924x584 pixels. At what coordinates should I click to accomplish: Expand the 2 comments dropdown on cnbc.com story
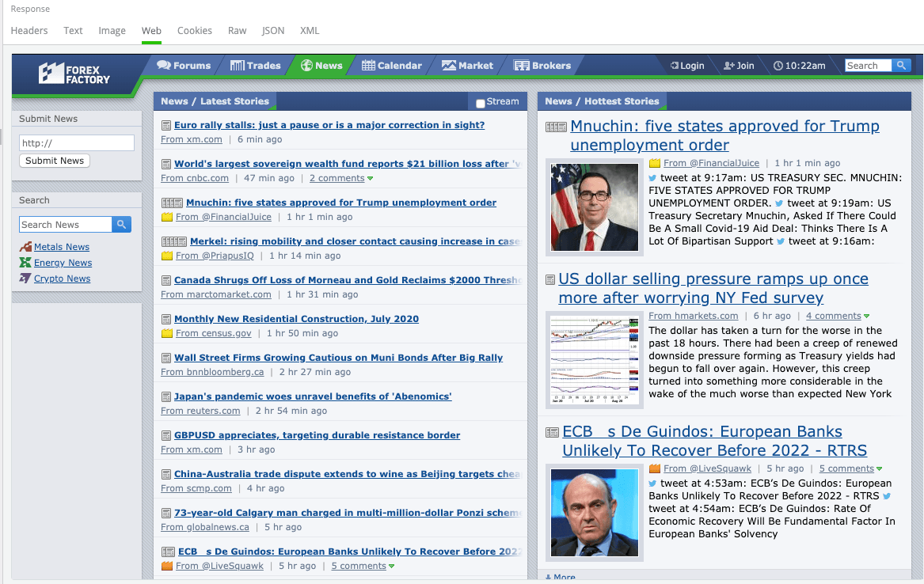[x=370, y=178]
